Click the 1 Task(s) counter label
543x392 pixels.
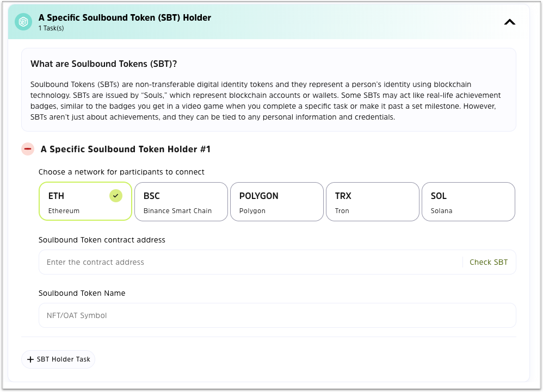[x=51, y=28]
